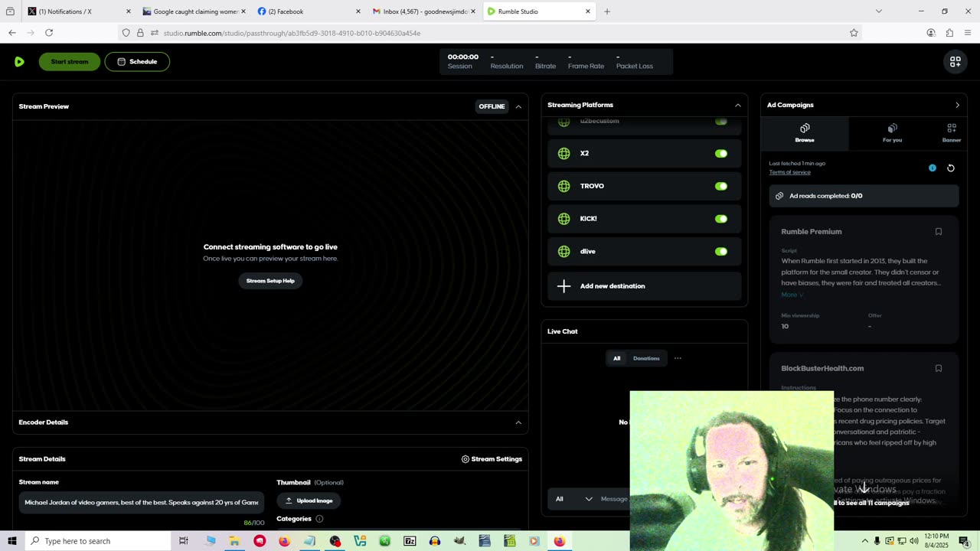This screenshot has width=980, height=551.
Task: Collapse the Stream Preview panel
Action: (x=518, y=106)
